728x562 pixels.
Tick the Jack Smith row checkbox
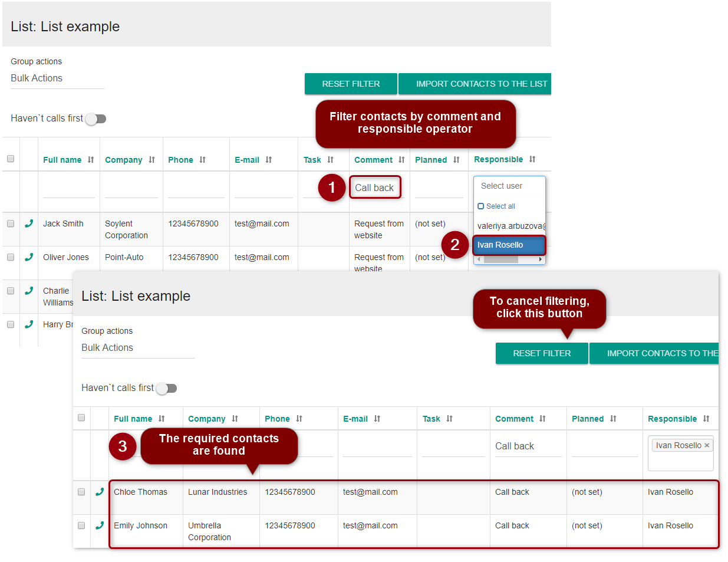(11, 224)
